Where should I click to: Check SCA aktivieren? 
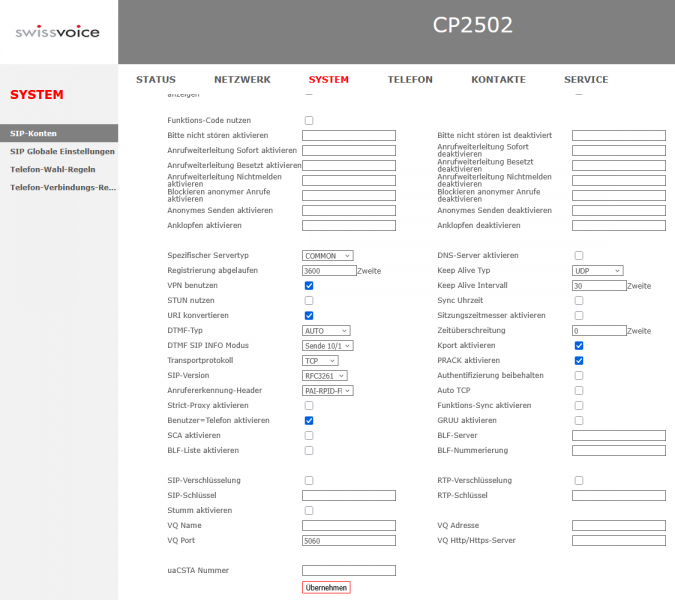tap(309, 436)
